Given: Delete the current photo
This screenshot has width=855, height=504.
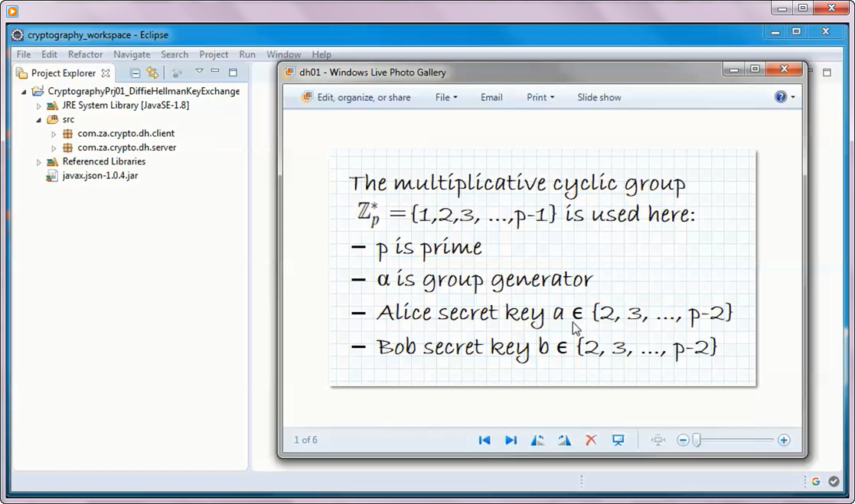Looking at the screenshot, I should (x=590, y=440).
